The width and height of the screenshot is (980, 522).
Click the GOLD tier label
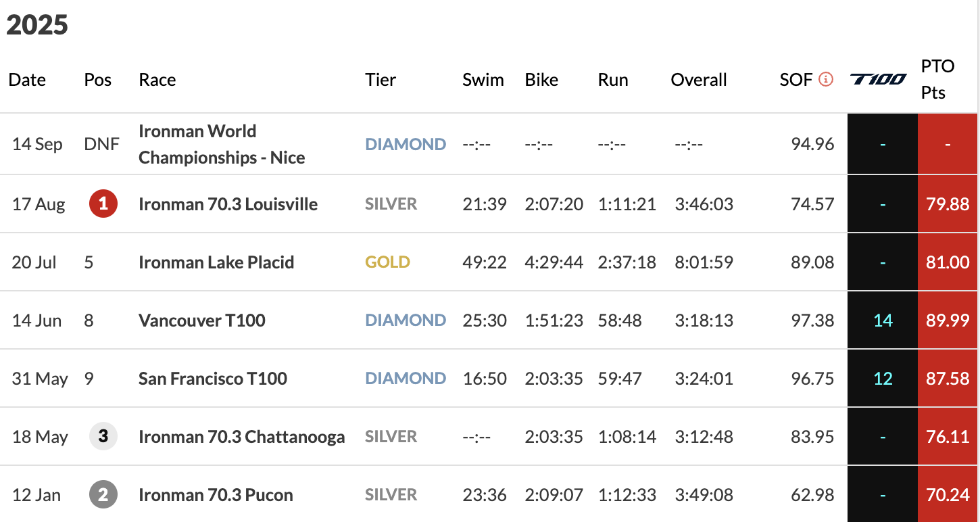388,262
